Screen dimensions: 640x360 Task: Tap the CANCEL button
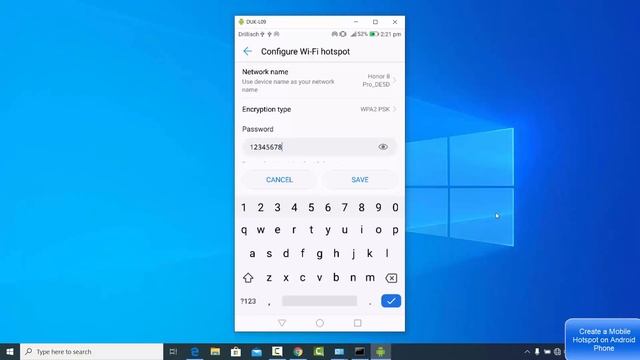[279, 180]
